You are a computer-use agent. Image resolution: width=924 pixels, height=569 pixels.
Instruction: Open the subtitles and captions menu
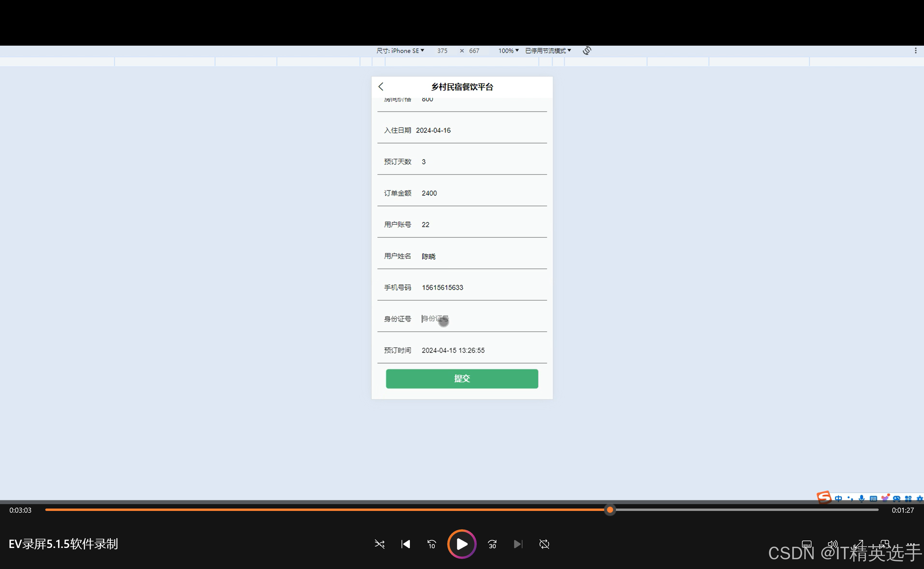click(x=806, y=544)
